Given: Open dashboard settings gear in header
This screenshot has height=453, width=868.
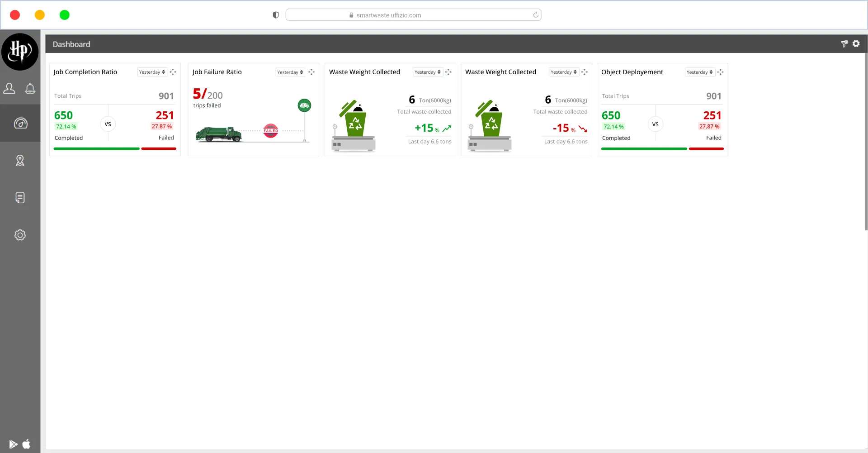Looking at the screenshot, I should pyautogui.click(x=856, y=44).
